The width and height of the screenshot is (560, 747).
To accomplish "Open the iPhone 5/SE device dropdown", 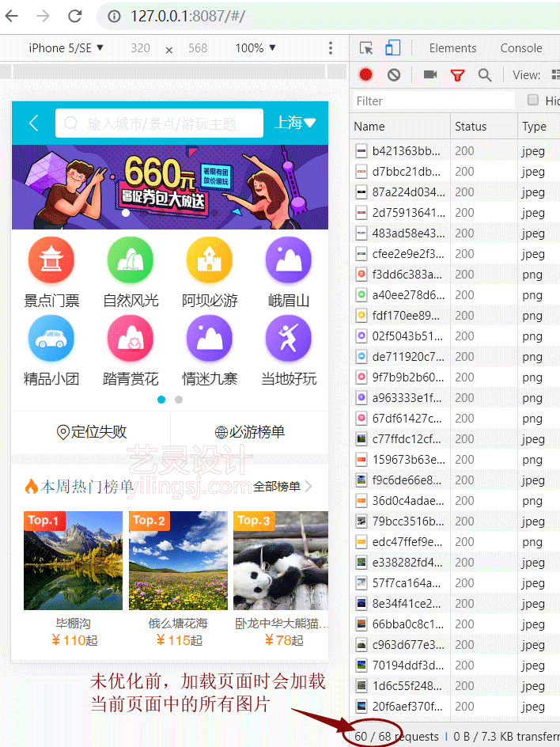I will 66,48.
